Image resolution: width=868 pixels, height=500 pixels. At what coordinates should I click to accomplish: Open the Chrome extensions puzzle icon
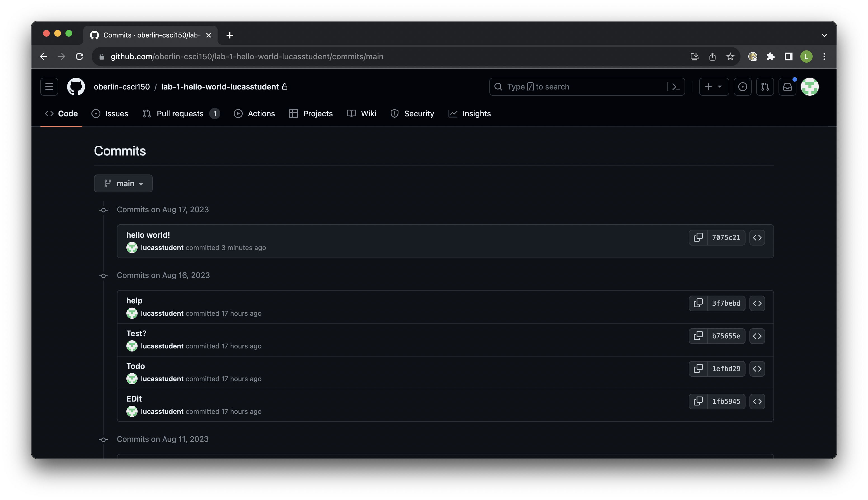click(x=770, y=56)
